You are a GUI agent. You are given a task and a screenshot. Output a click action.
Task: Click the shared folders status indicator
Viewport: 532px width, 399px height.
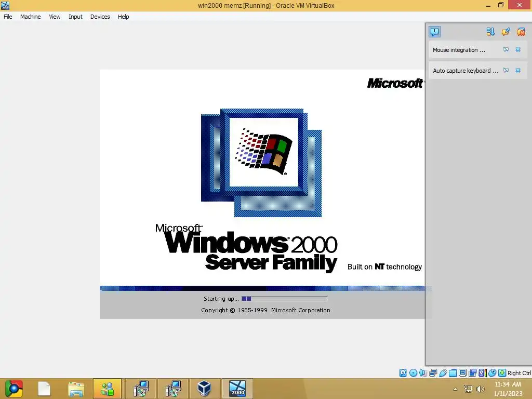click(x=453, y=373)
